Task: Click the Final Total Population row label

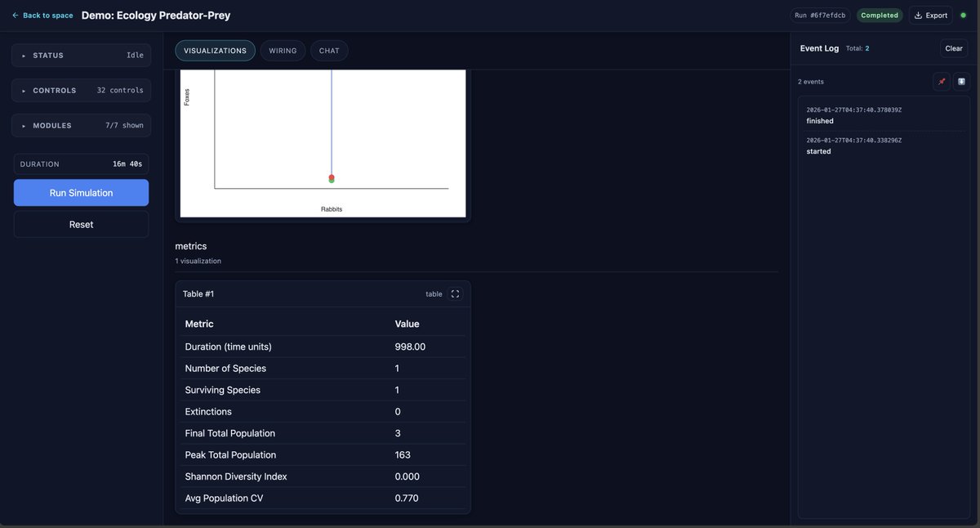Action: pyautogui.click(x=230, y=433)
